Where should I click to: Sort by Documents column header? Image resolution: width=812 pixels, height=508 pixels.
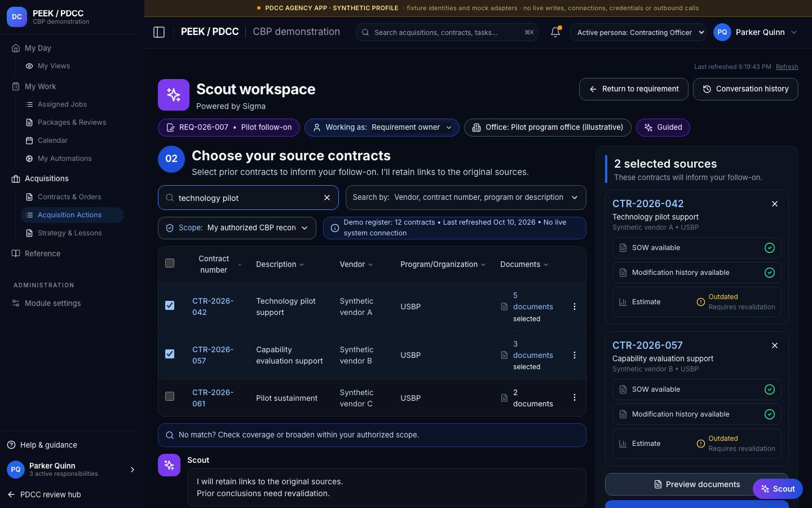(524, 264)
